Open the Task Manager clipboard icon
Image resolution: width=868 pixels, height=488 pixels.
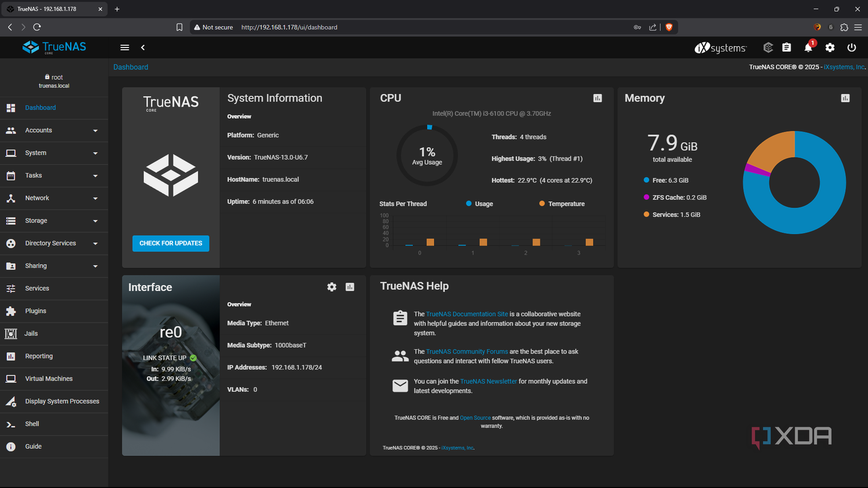786,47
